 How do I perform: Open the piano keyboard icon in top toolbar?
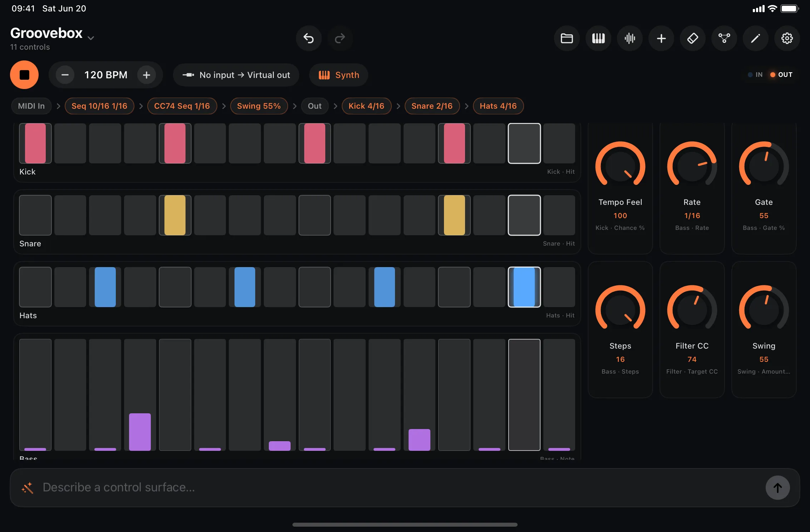point(598,38)
